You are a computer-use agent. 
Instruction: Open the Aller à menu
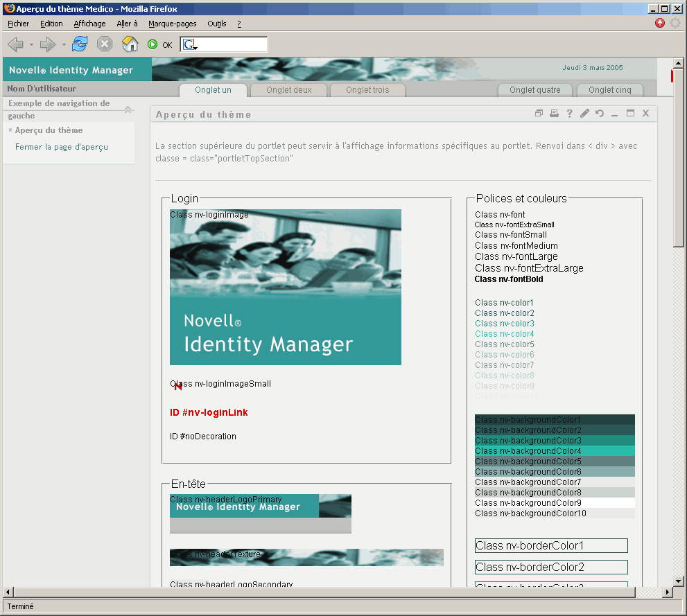127,24
